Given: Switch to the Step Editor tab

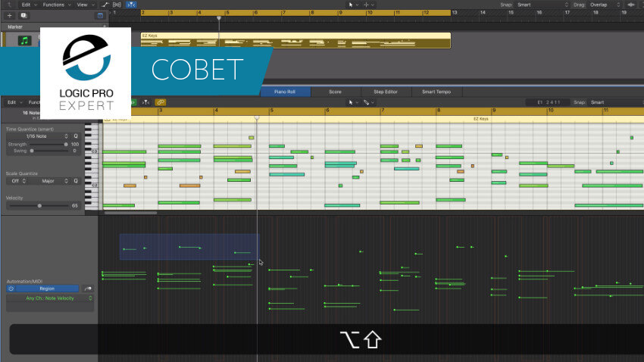Looking at the screenshot, I should coord(386,92).
